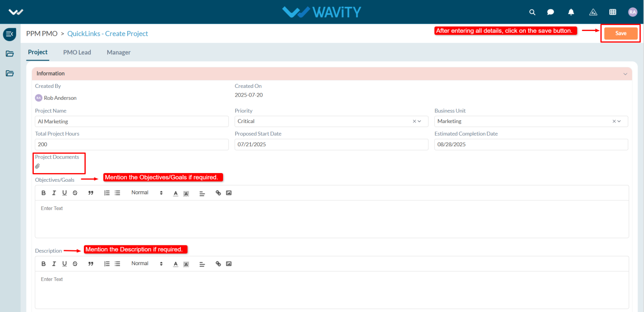
Task: Open PPM PMO breadcrumb
Action: point(42,34)
